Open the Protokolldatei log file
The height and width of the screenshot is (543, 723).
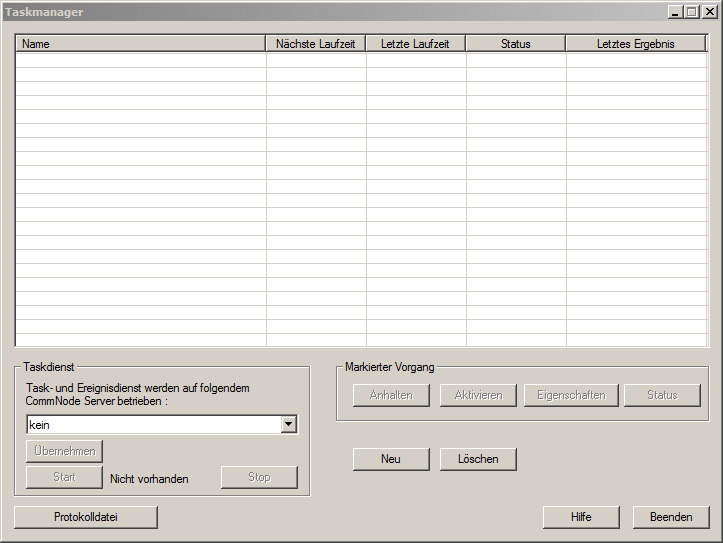pyautogui.click(x=86, y=517)
